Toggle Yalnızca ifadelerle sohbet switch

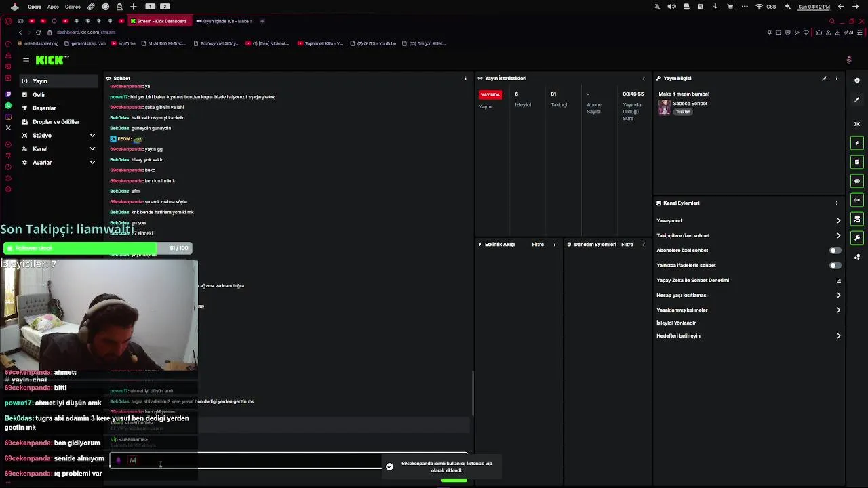(835, 265)
